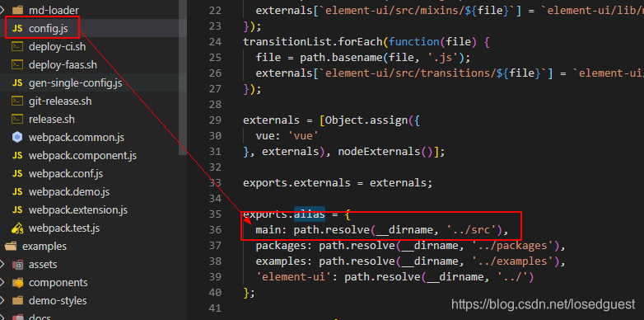Click 'path.basename' on line 25
644x320 pixels.
[341, 57]
